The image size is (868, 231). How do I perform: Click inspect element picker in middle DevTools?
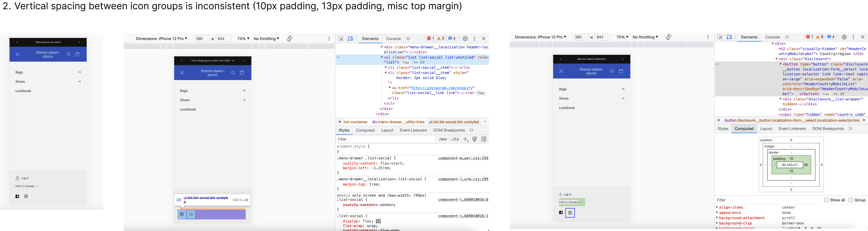pyautogui.click(x=341, y=39)
